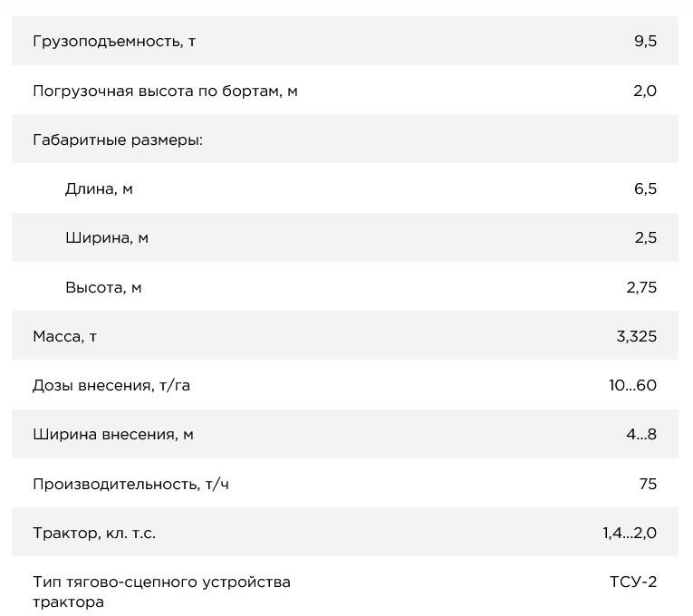Screen dimensions: 693x616
Task: Select the 9,5 load capacity value
Action: pos(645,42)
